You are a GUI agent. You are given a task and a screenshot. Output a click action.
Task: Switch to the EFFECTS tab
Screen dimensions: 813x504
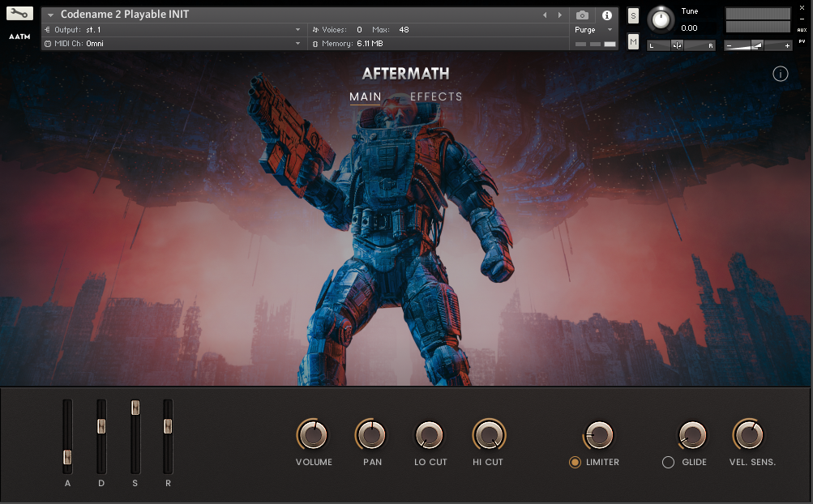pos(436,97)
